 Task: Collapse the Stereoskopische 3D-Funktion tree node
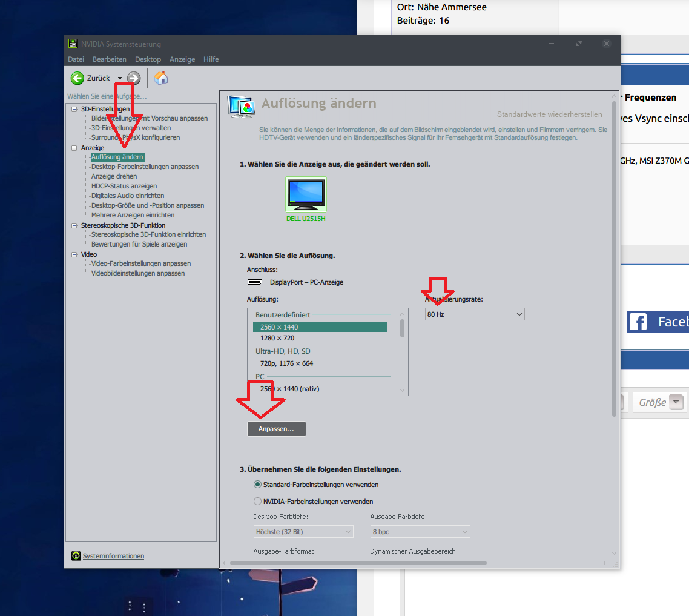(x=74, y=225)
